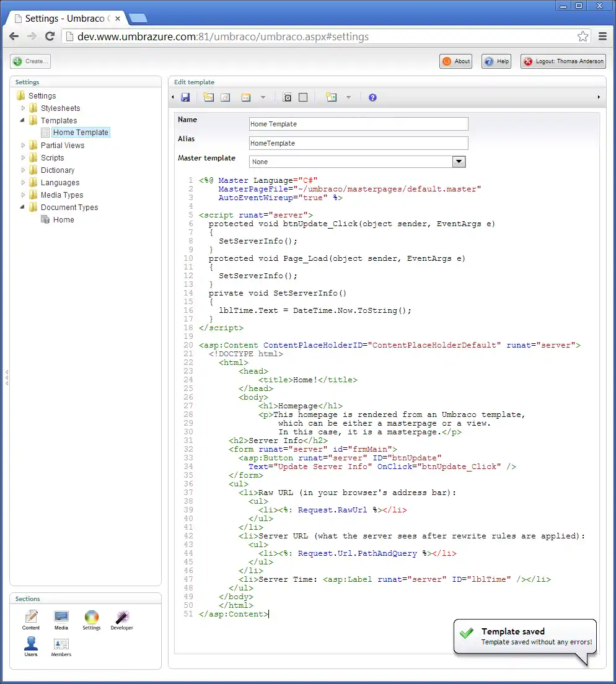
Task: Click the Document Types folder label
Action: click(69, 207)
